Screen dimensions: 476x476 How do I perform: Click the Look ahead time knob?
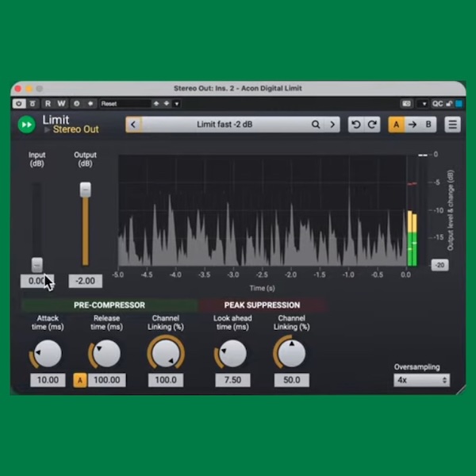pos(232,354)
